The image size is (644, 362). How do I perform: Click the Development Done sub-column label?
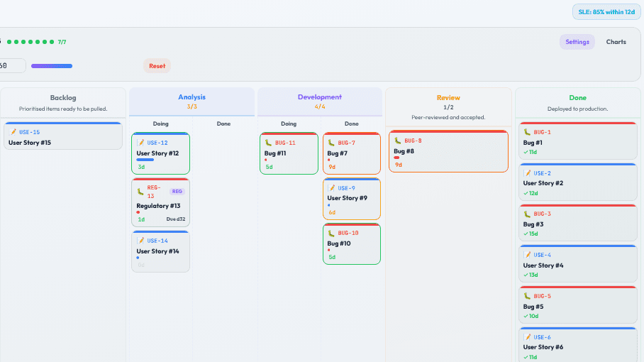click(x=352, y=124)
